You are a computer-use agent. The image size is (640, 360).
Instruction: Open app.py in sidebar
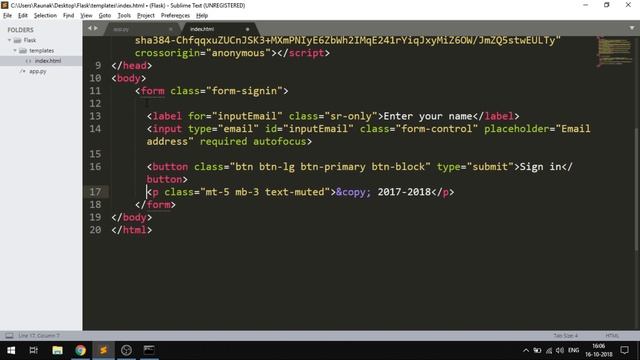pyautogui.click(x=38, y=71)
